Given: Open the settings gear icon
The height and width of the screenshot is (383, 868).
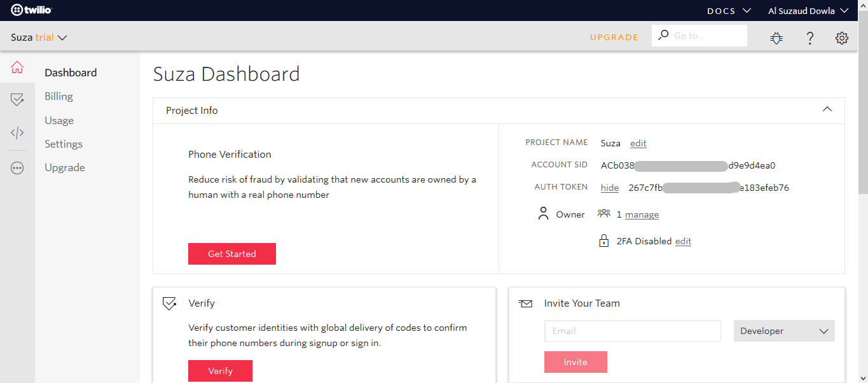Looking at the screenshot, I should [x=842, y=38].
